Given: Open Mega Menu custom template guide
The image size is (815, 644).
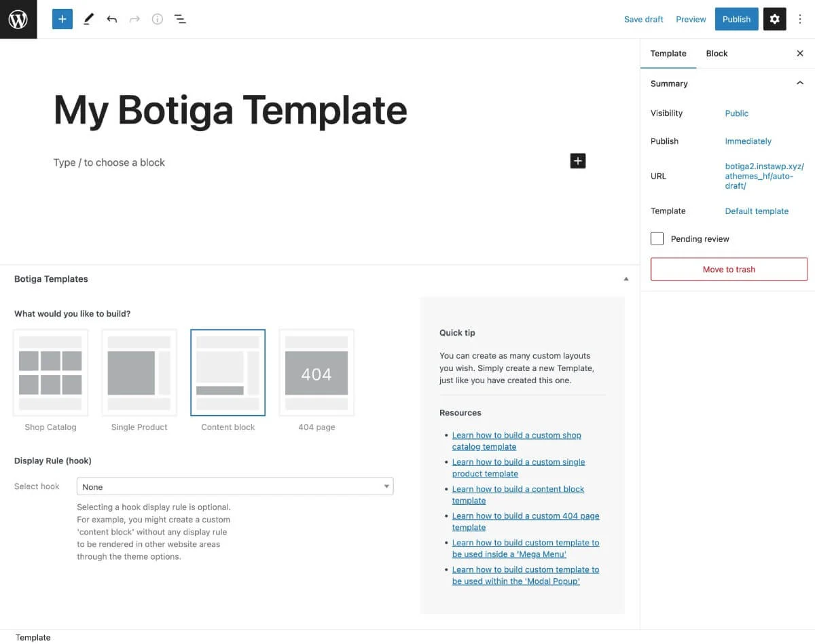Looking at the screenshot, I should [x=526, y=548].
